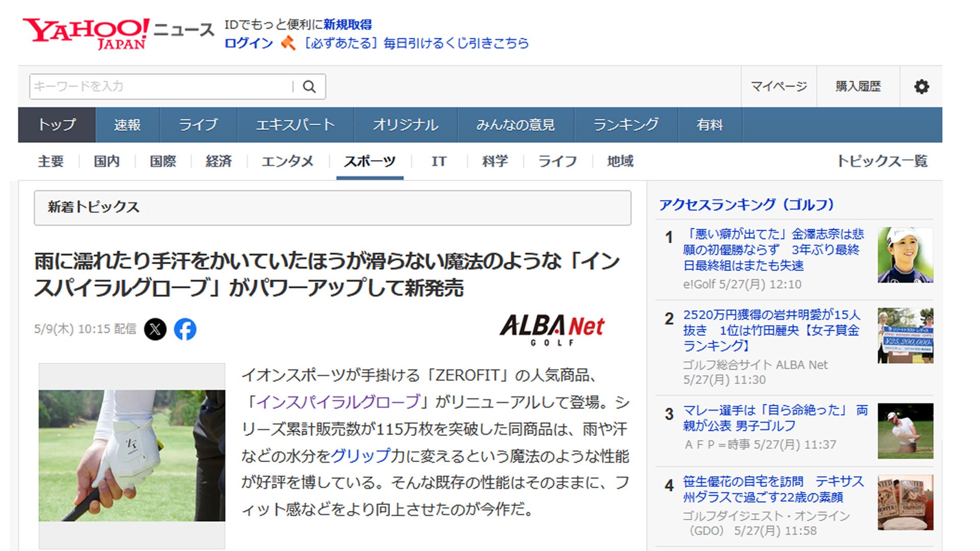This screenshot has width=980, height=551.
Task: Open the golf glove article image
Action: coord(132,456)
